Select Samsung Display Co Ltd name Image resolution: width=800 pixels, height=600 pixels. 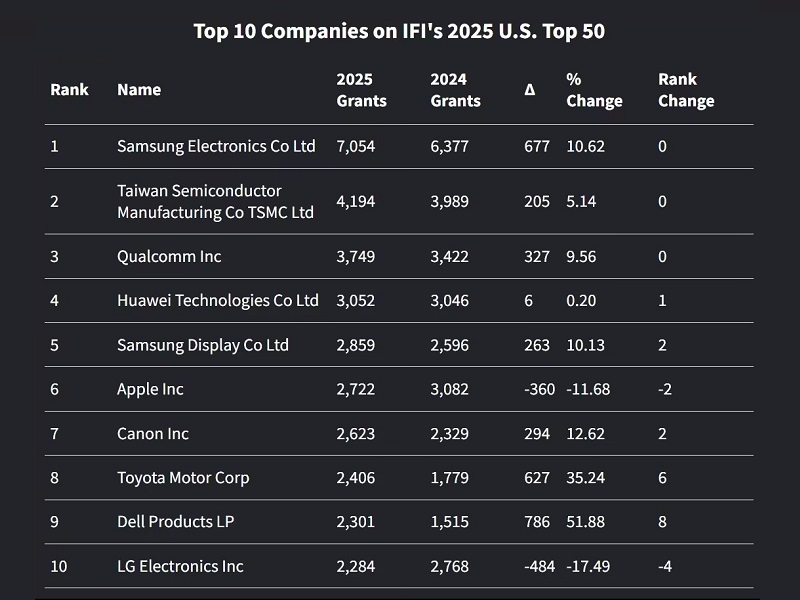tap(203, 345)
